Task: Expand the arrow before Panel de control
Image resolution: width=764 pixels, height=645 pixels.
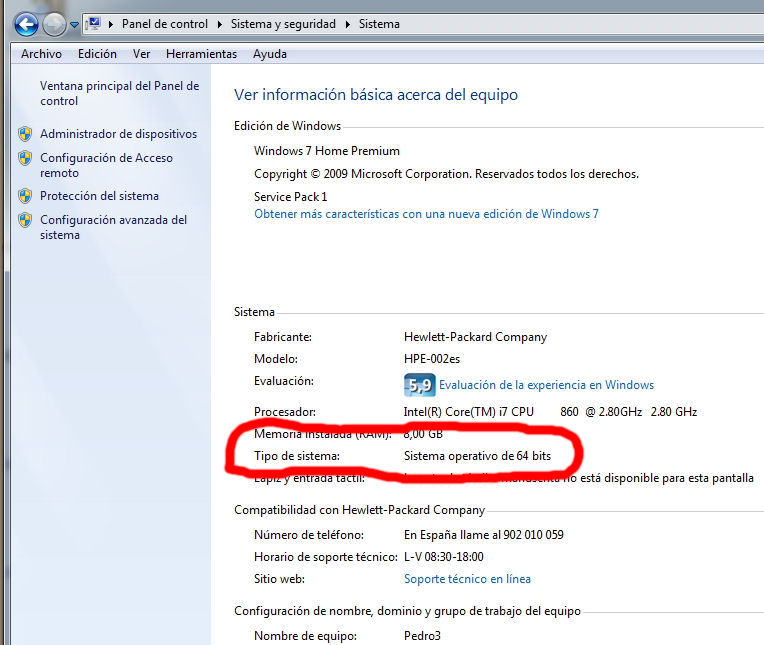Action: pos(111,24)
